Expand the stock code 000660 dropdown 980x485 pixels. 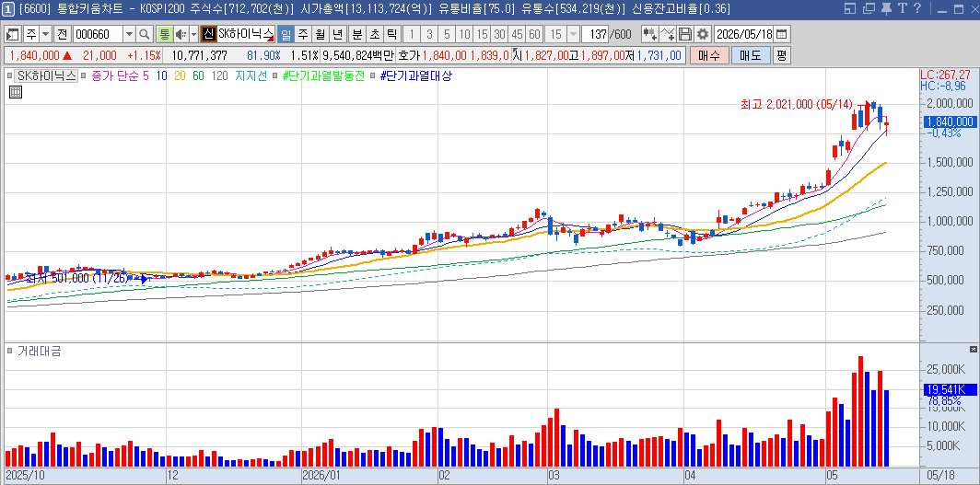tap(129, 34)
